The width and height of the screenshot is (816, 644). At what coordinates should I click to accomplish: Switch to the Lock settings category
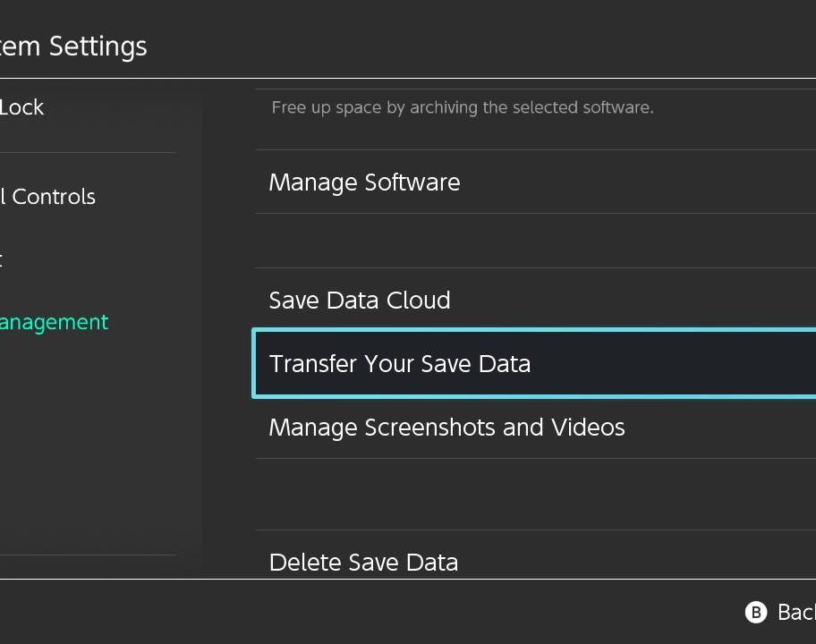tap(22, 107)
